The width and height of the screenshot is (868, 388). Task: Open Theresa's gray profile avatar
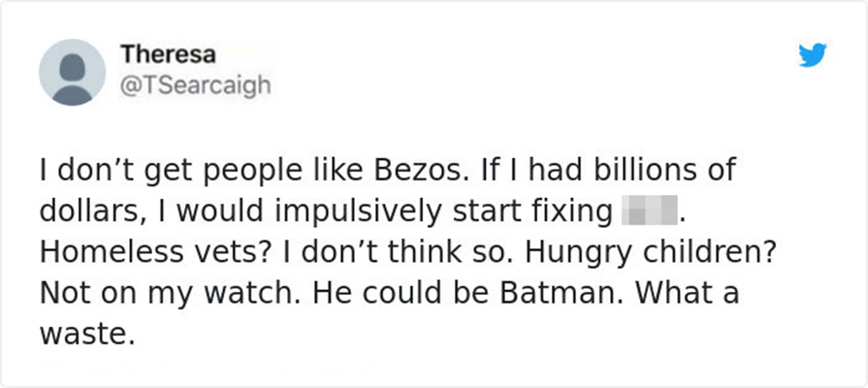click(72, 72)
